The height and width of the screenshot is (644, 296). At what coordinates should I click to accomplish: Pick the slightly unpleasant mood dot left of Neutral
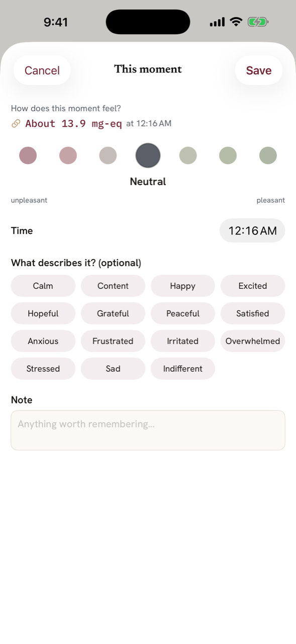click(x=108, y=155)
